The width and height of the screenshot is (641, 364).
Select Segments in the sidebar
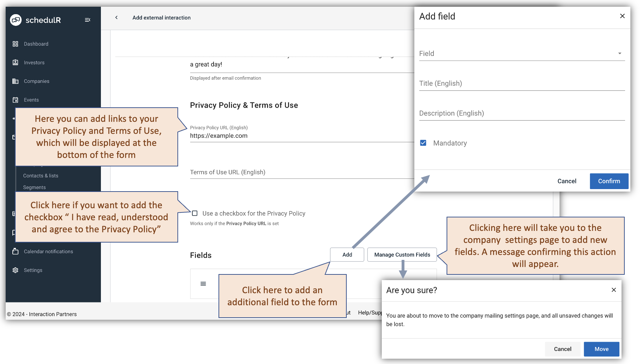tap(34, 187)
